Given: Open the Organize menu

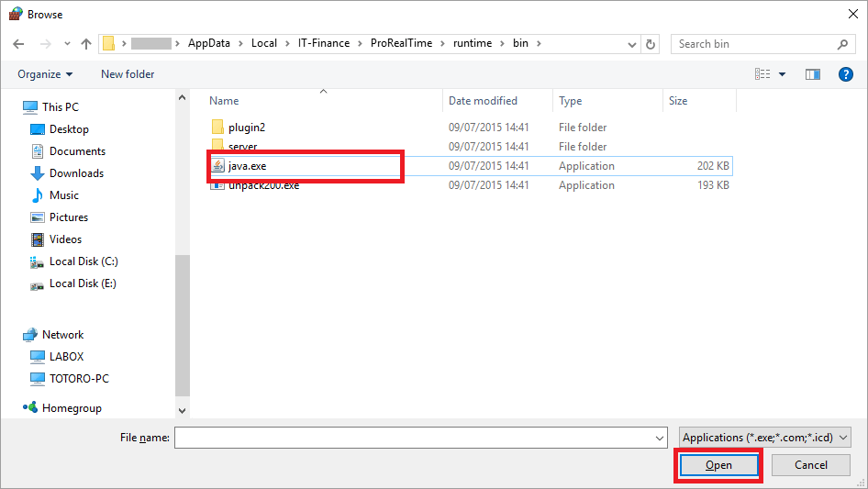Looking at the screenshot, I should 45,74.
